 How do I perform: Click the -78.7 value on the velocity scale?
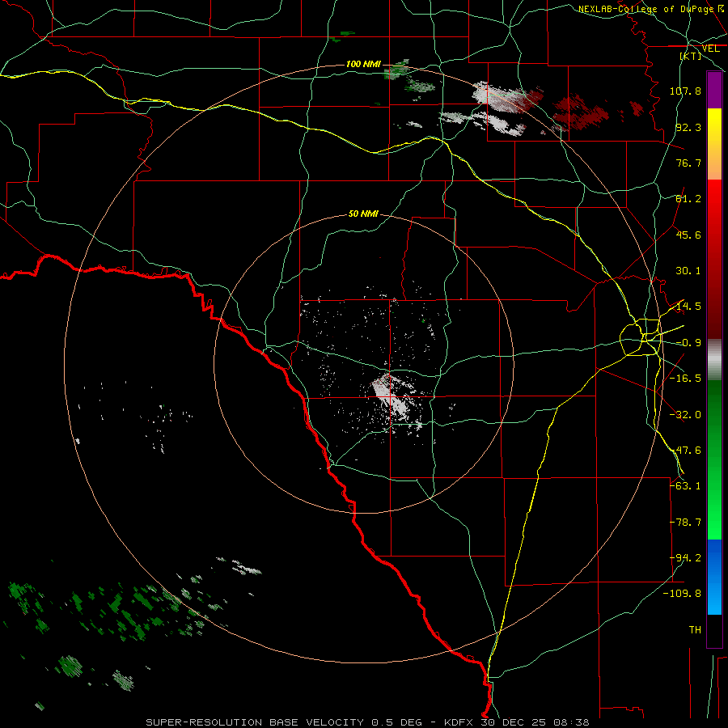[685, 523]
